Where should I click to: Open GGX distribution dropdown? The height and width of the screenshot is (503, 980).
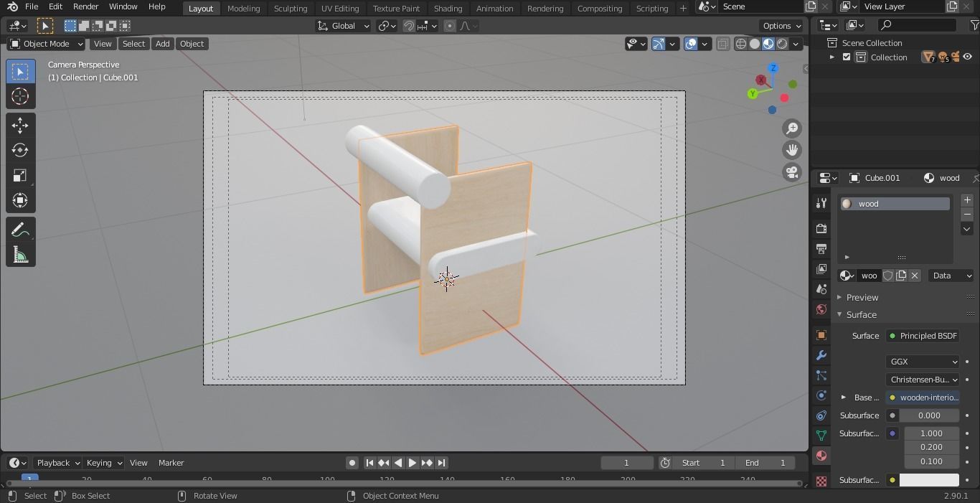tap(922, 362)
